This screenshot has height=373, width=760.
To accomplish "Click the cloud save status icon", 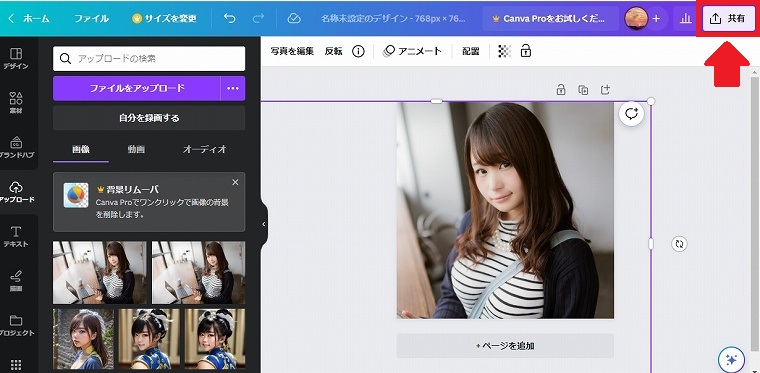I will [294, 18].
